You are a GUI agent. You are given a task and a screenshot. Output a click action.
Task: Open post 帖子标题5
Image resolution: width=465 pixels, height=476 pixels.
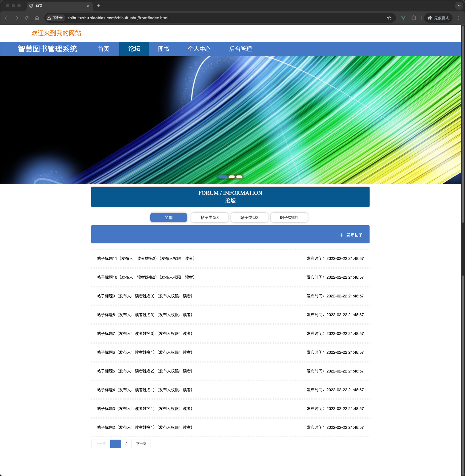230,371
